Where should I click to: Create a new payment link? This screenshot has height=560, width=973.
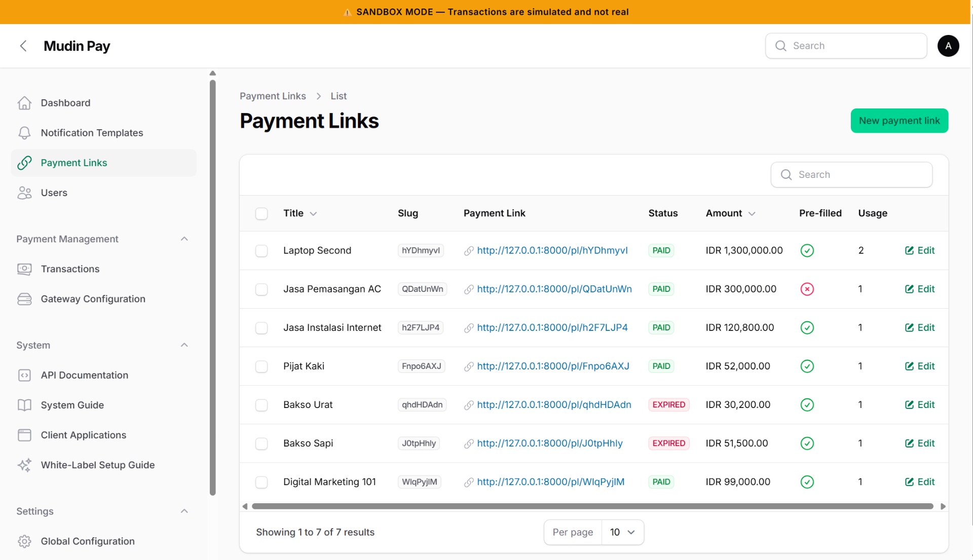point(899,121)
